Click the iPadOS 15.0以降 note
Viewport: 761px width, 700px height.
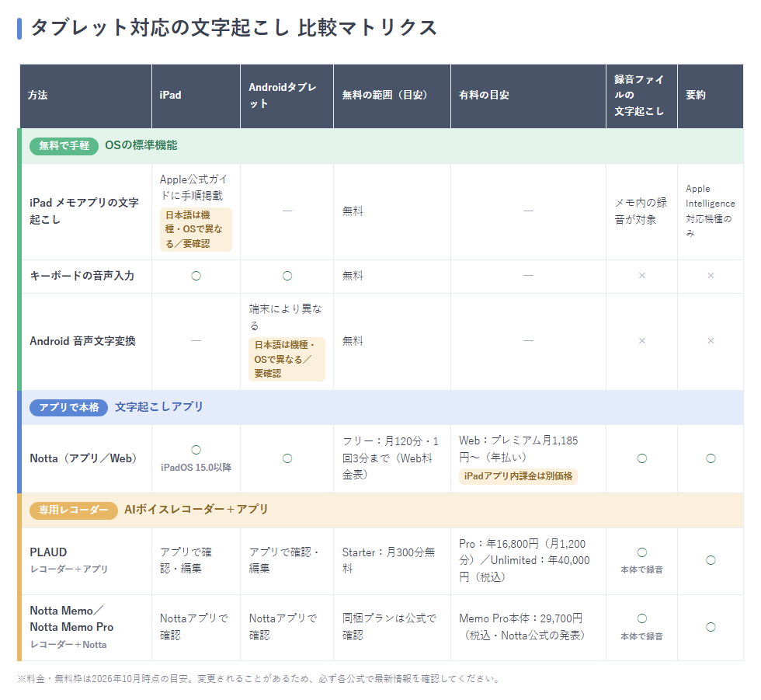[196, 468]
